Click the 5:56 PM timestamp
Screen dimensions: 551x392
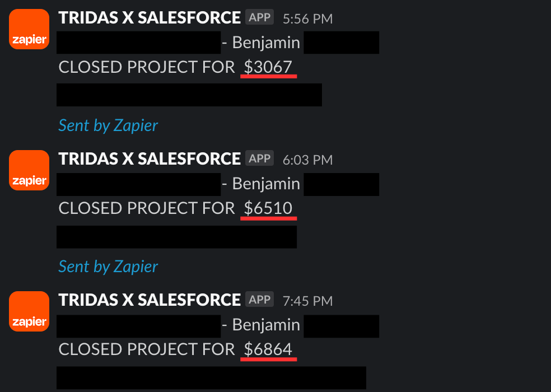[x=307, y=18]
